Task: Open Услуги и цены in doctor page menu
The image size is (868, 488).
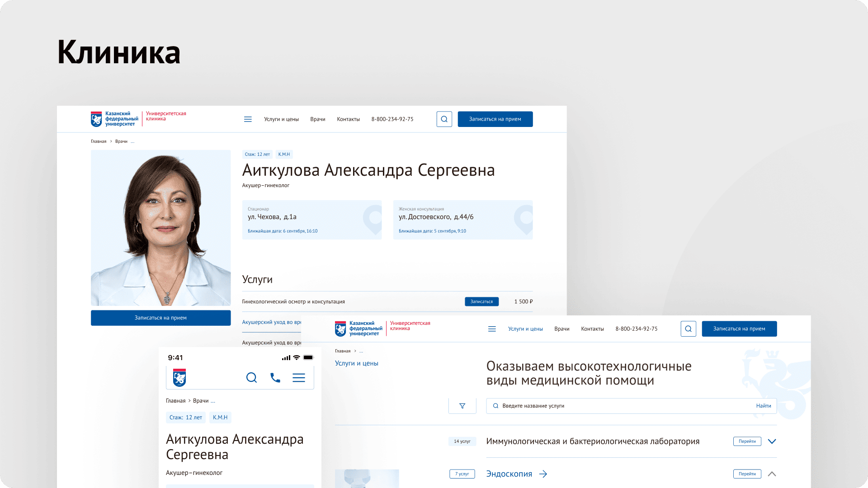Action: pyautogui.click(x=282, y=119)
